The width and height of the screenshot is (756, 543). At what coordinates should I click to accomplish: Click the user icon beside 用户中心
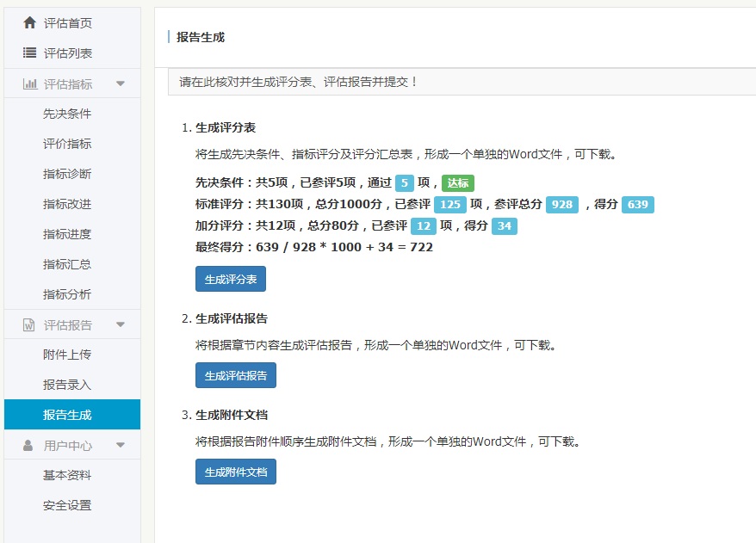[29, 445]
